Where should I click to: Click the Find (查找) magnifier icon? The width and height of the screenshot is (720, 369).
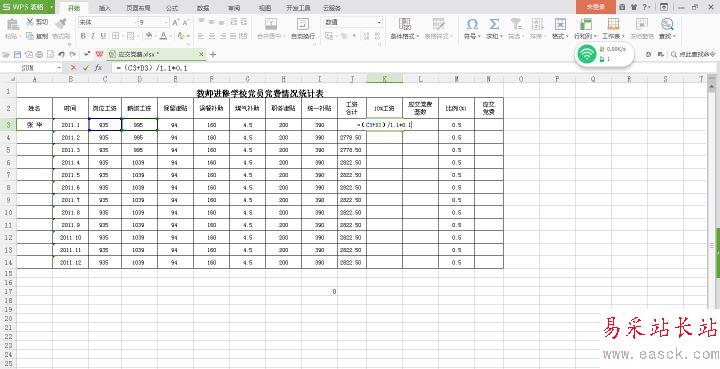point(667,24)
